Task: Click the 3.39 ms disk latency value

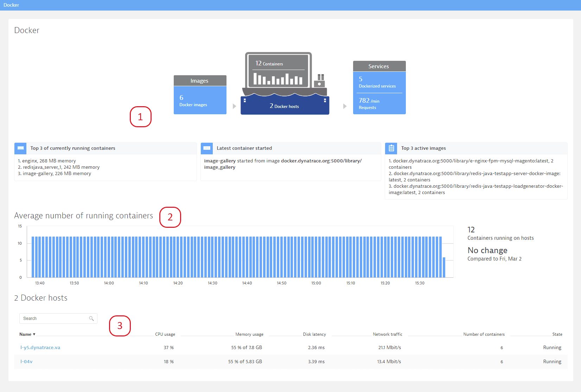Action: (316, 361)
